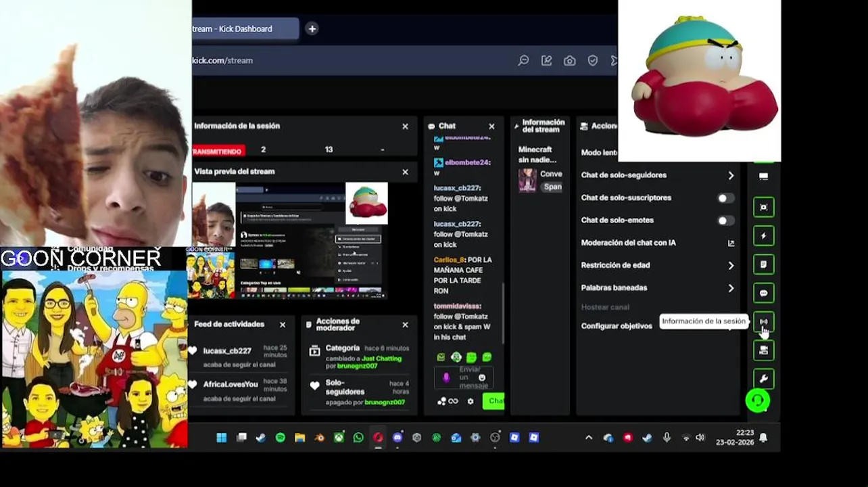The image size is (868, 487).
Task: Click the purple microphone icon in chat
Action: point(446,377)
